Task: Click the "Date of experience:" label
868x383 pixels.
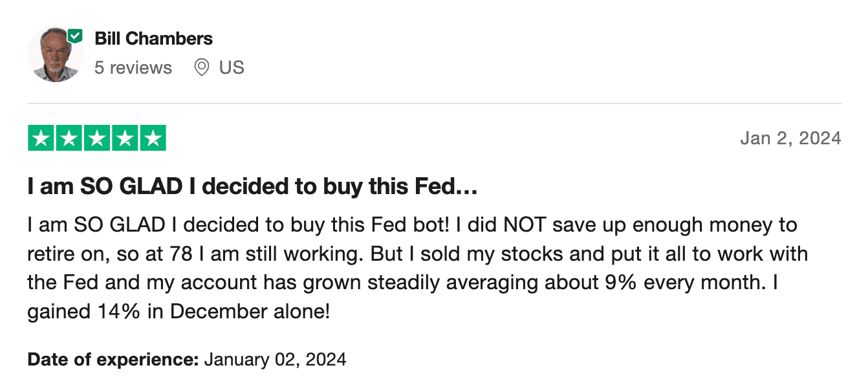Action: pyautogui.click(x=113, y=359)
